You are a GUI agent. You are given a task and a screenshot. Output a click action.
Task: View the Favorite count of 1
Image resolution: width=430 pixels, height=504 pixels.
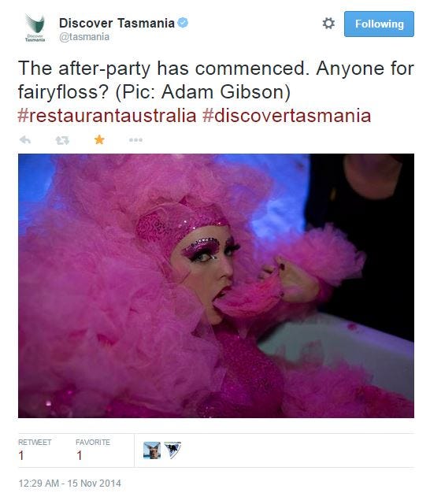[79, 455]
